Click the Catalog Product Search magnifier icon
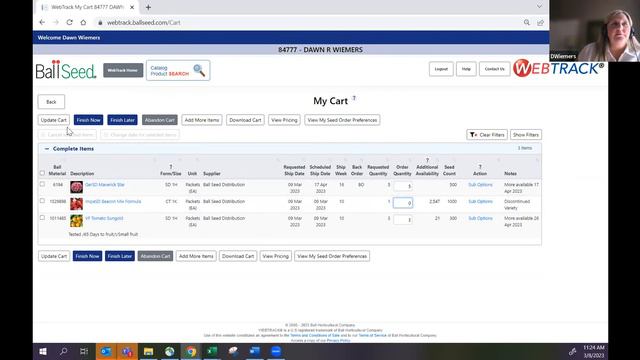Viewport: 640px width, 360px height. tap(199, 70)
